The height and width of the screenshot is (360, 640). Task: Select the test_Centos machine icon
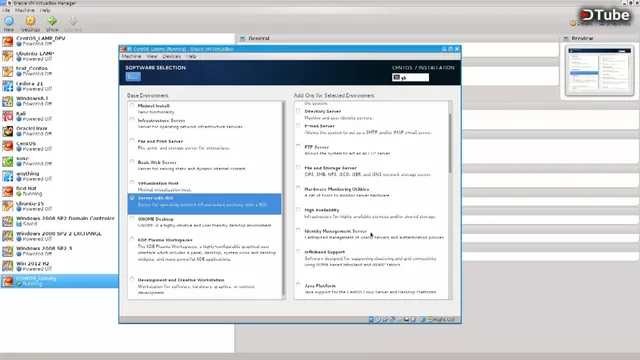click(8, 71)
